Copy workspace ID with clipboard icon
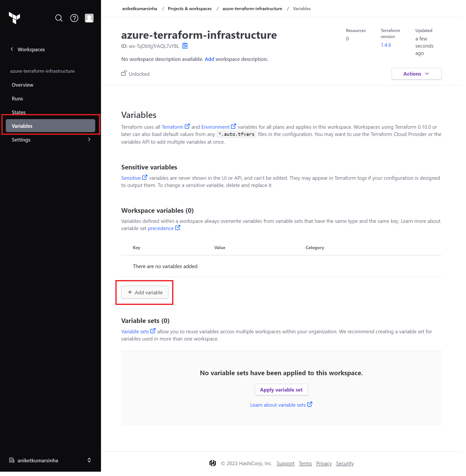Viewport: 466px width, 476px height. tap(185, 46)
